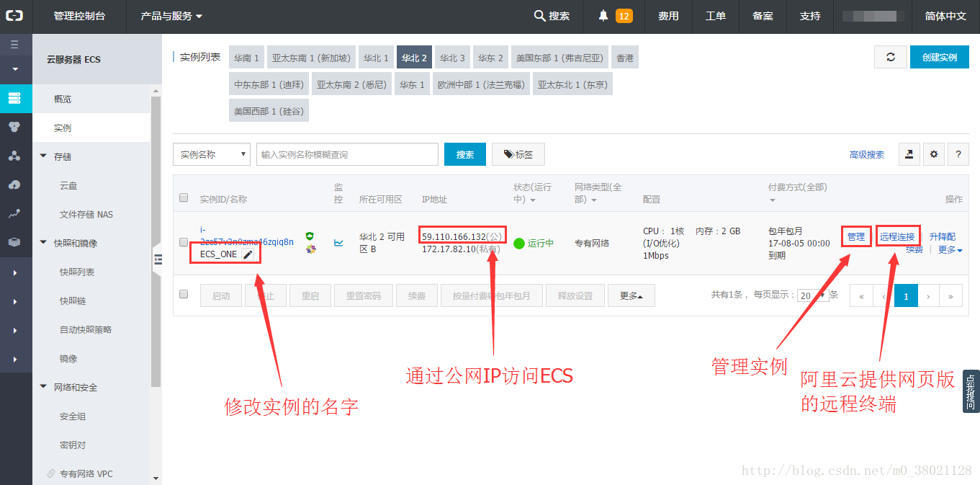This screenshot has width=980, height=485.
Task: Click the 管理 link for the instance
Action: coord(856,236)
